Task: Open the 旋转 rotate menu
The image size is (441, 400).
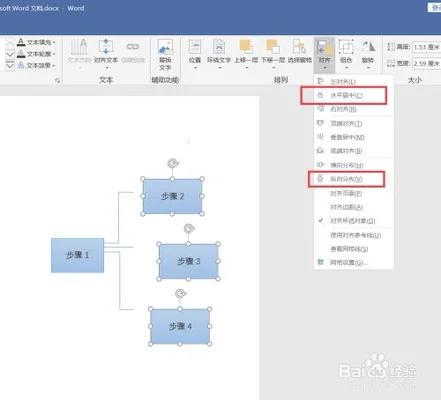Action: (368, 53)
